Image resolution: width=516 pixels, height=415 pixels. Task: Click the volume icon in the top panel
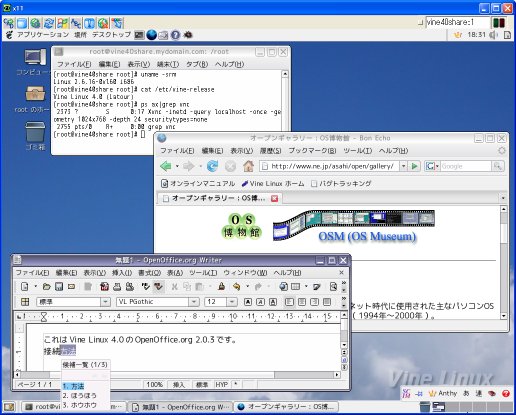493,35
